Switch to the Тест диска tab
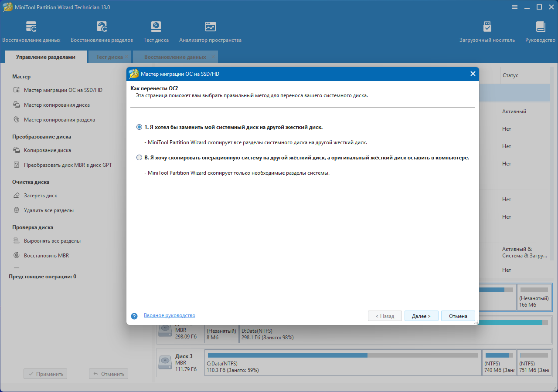 (109, 57)
